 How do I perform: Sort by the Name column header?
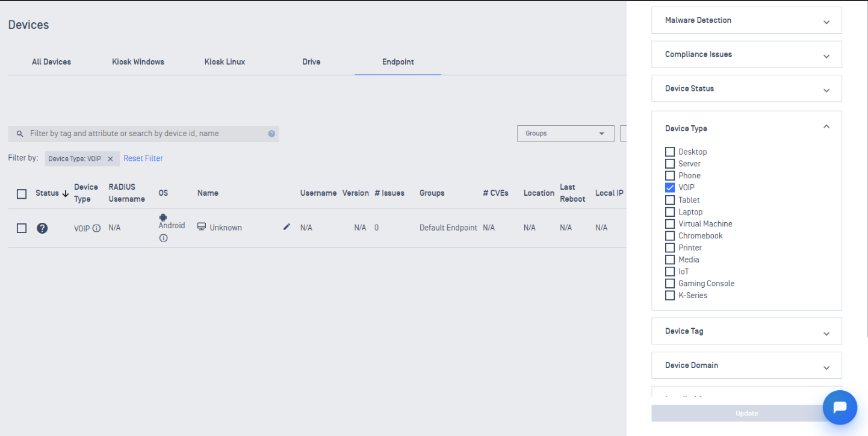208,193
